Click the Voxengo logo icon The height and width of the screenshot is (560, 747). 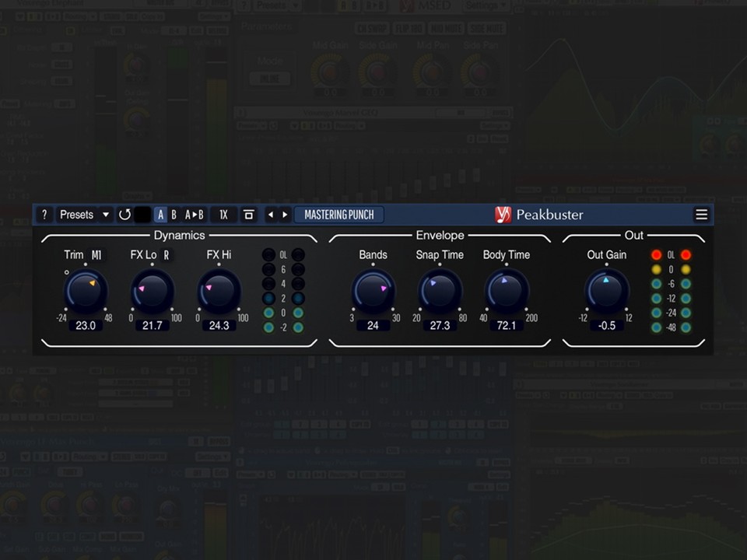[503, 215]
